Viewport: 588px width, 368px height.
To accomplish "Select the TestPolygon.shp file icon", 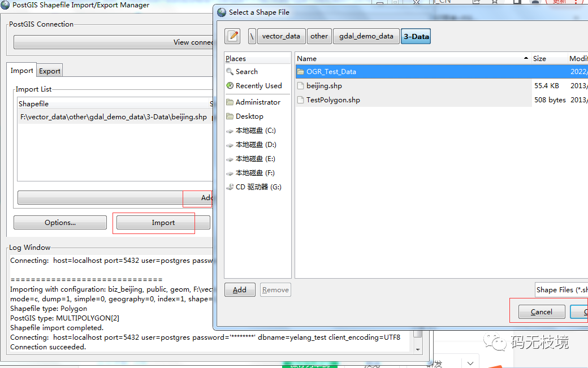I will tap(300, 100).
